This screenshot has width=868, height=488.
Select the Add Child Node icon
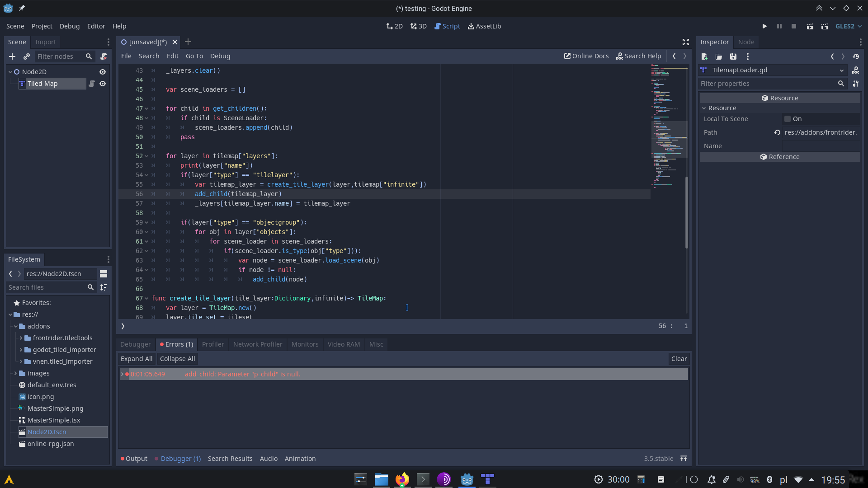coord(12,56)
